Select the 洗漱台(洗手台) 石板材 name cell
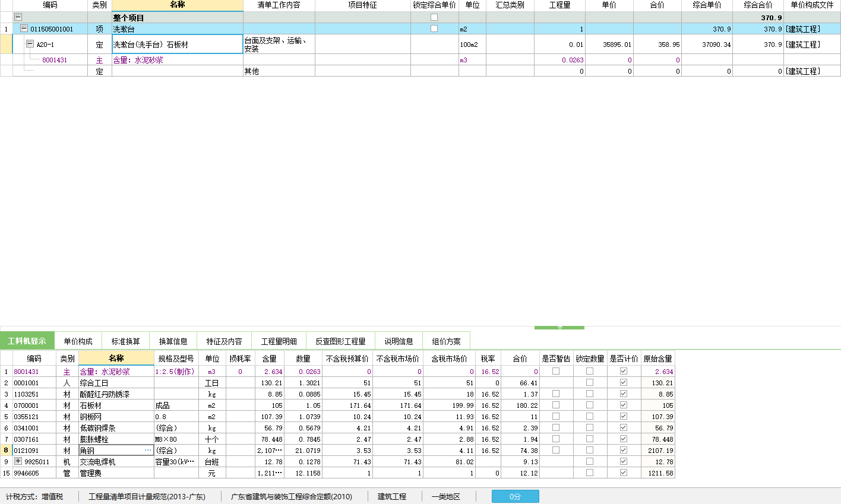841x504 pixels. 178,44
